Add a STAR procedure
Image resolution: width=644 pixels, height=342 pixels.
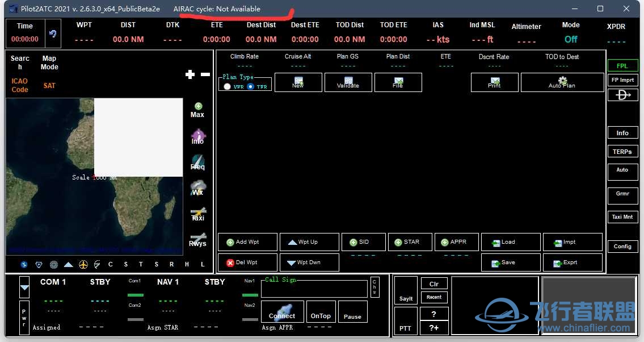tap(410, 242)
